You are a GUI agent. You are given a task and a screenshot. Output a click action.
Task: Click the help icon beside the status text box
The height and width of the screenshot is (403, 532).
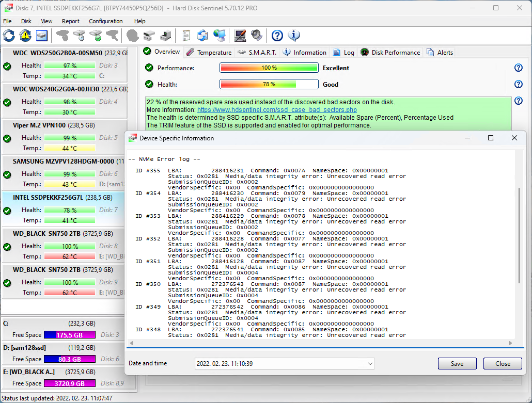519,101
